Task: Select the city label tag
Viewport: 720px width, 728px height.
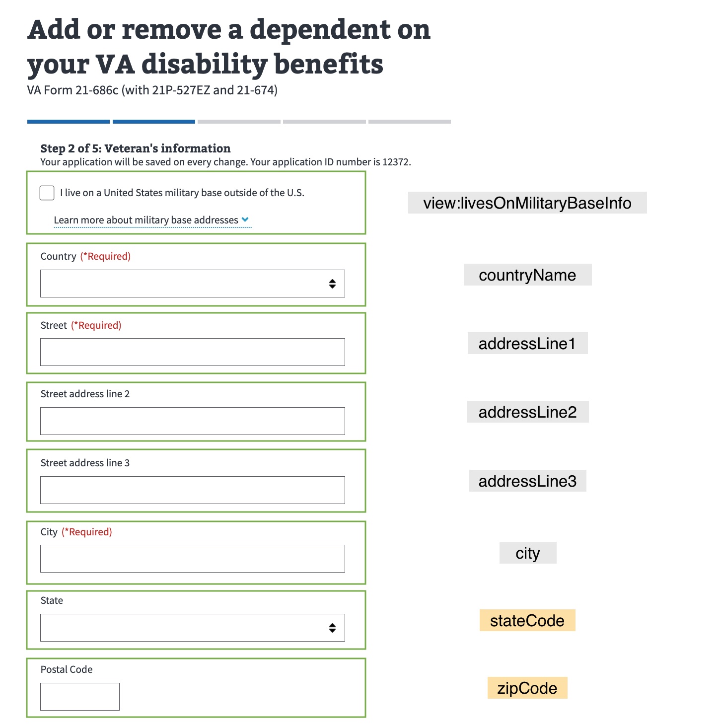Action: click(x=527, y=553)
